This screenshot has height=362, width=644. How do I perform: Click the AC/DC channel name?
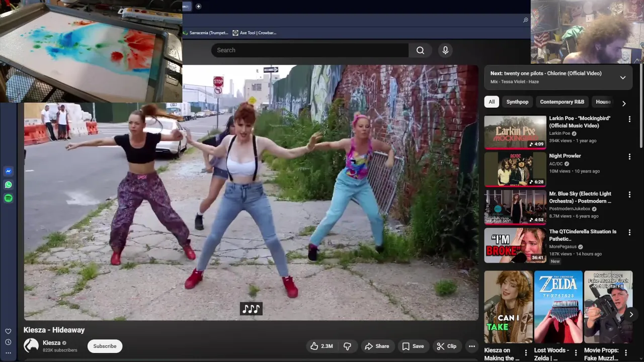click(556, 163)
